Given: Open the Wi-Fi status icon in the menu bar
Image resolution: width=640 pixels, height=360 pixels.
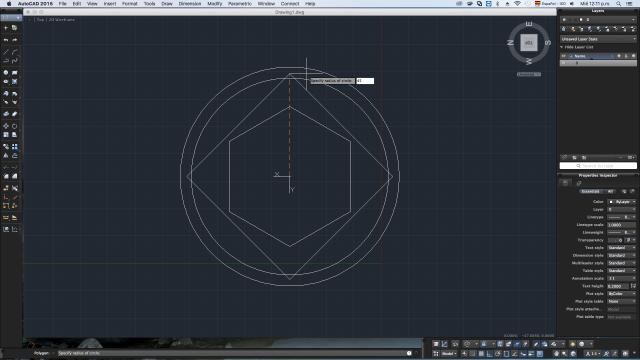Looking at the screenshot, I should [x=517, y=3].
